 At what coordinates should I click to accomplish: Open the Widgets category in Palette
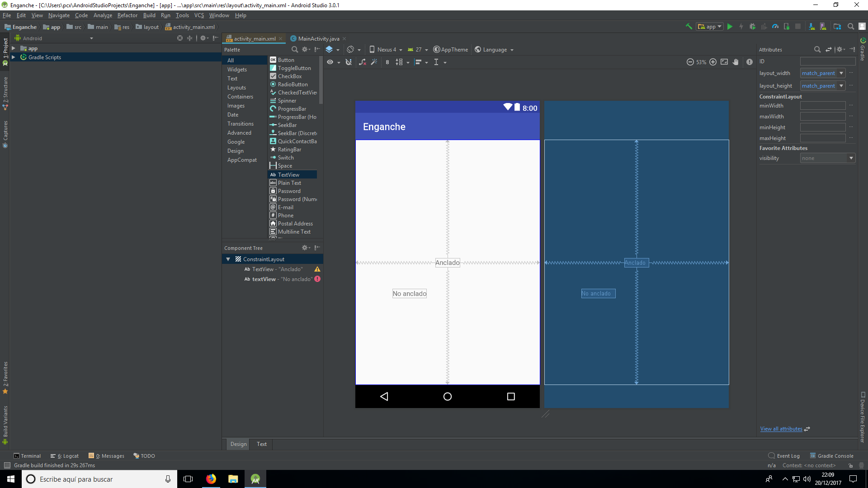click(237, 69)
